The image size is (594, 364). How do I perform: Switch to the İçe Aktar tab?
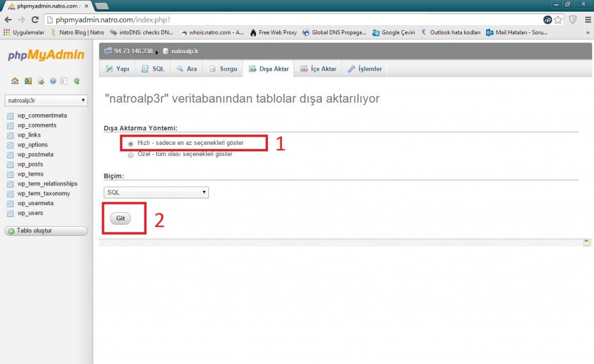[318, 69]
